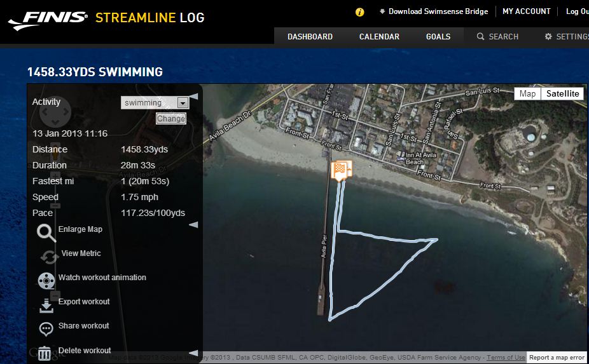Click the Watch workout animation reel icon
Screen dimensions: 589x364
tap(46, 281)
